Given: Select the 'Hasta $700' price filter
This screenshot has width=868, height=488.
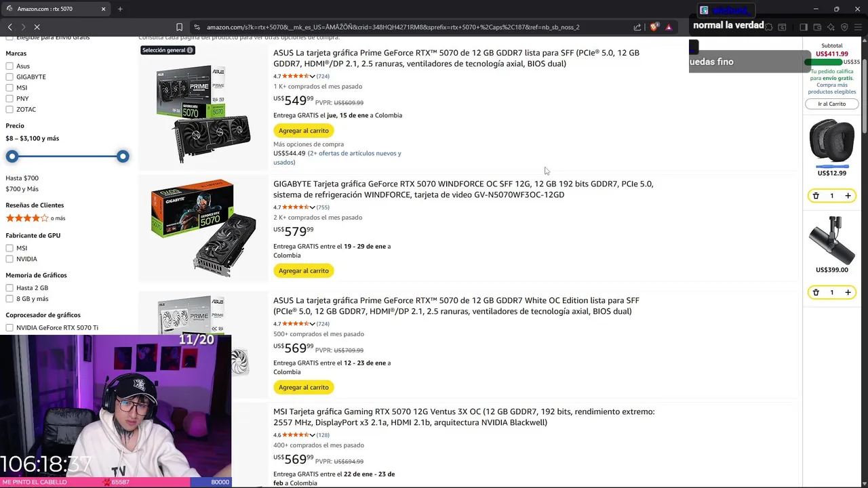Looking at the screenshot, I should [22, 178].
